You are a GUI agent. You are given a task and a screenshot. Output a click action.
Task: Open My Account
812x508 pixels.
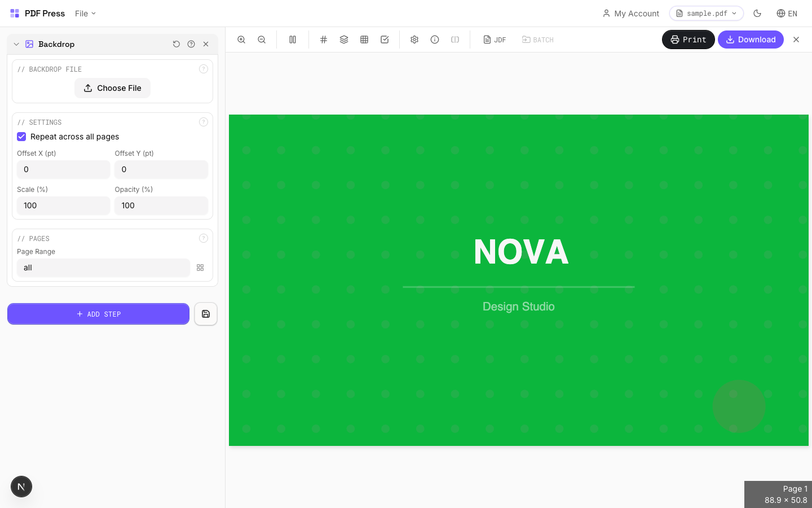click(630, 14)
